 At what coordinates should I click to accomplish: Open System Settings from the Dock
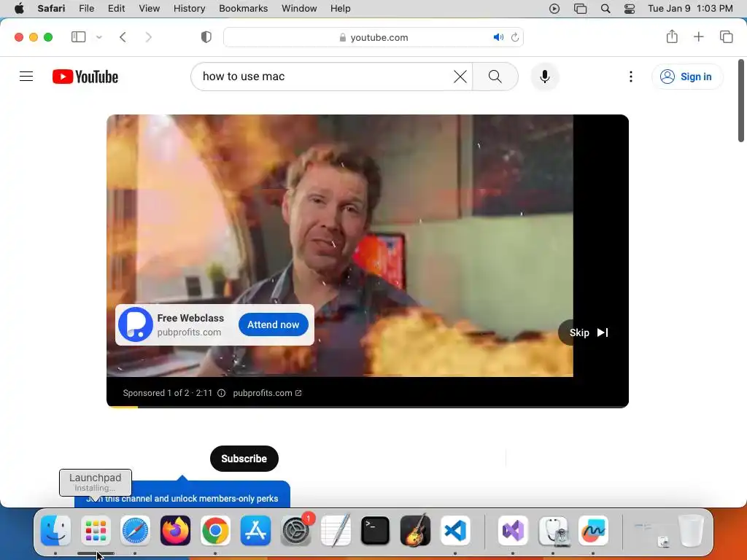tap(295, 531)
